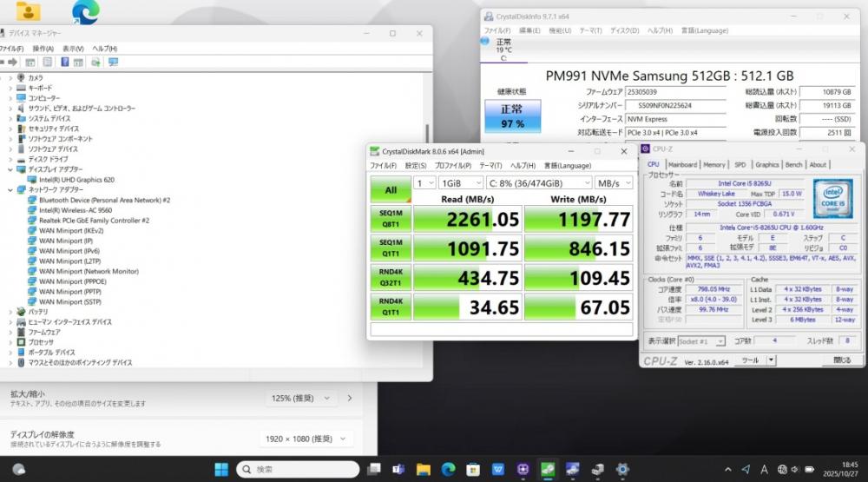Click the Windows Start button
Image resolution: width=868 pixels, height=482 pixels.
(x=221, y=469)
